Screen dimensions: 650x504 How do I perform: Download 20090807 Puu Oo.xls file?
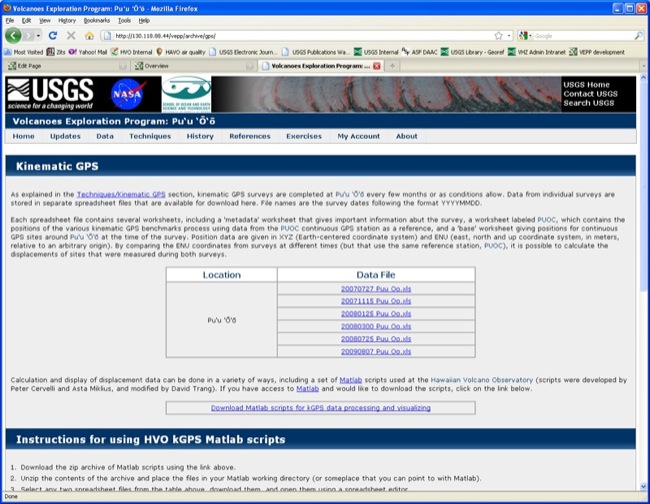376,351
